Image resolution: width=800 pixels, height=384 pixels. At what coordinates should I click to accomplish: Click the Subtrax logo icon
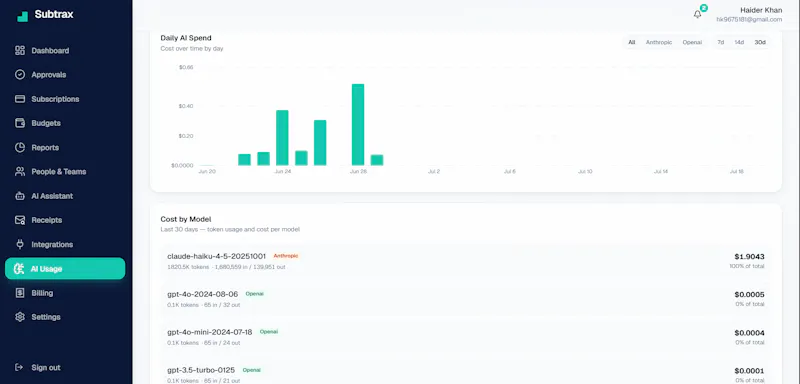point(22,15)
